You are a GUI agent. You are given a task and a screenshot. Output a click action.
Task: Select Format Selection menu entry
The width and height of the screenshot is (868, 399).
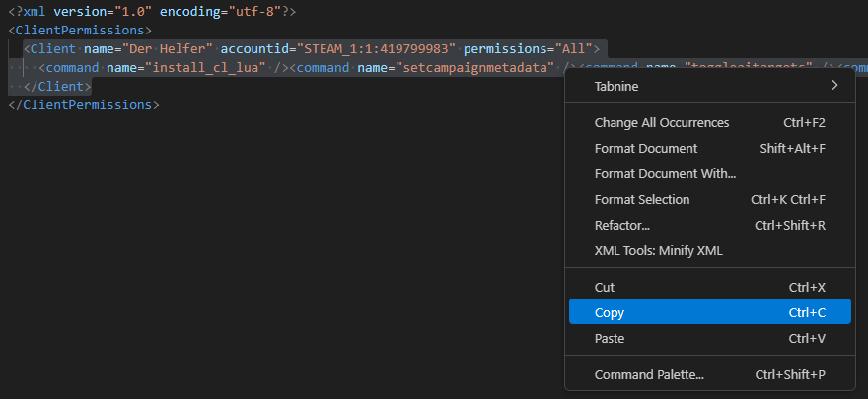[x=641, y=200]
